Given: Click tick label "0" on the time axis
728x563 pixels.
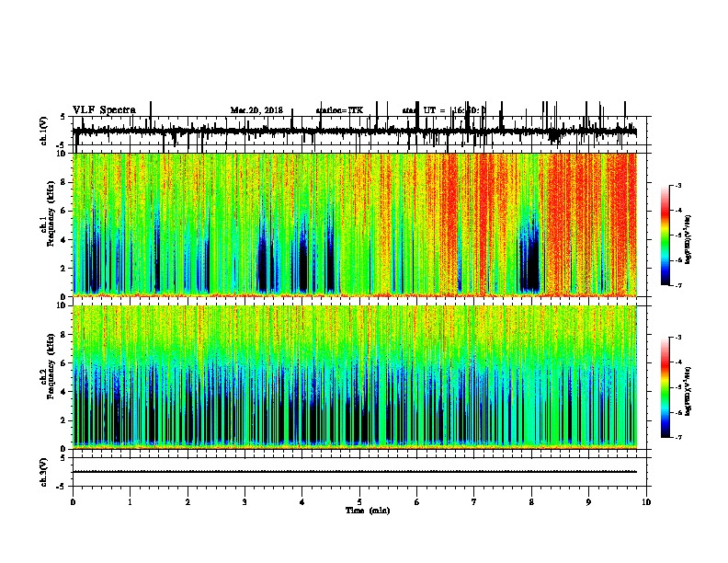Looking at the screenshot, I should pos(73,502).
